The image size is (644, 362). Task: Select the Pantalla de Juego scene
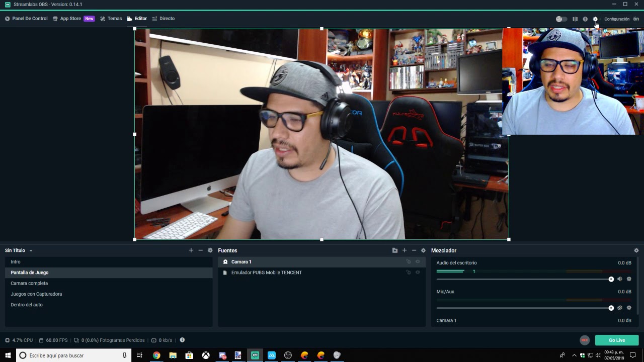(109, 273)
